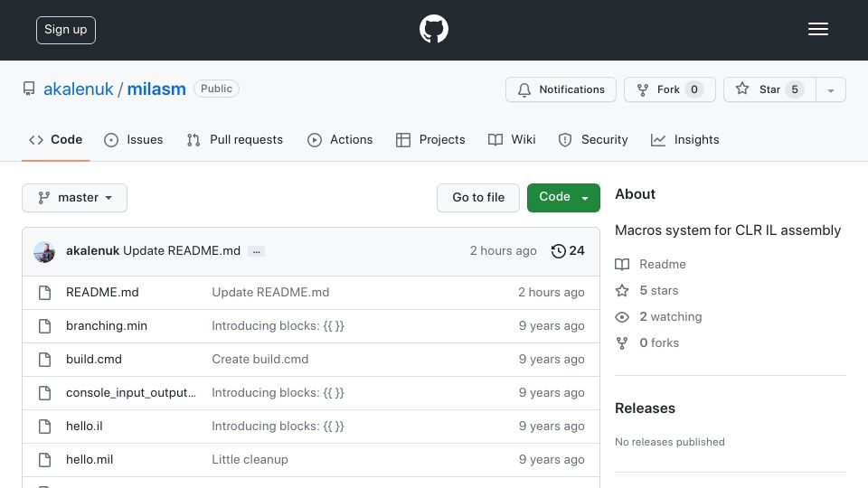Image resolution: width=868 pixels, height=488 pixels.
Task: Click the 9 years ago timestamp for hello.mil
Action: pyautogui.click(x=552, y=459)
